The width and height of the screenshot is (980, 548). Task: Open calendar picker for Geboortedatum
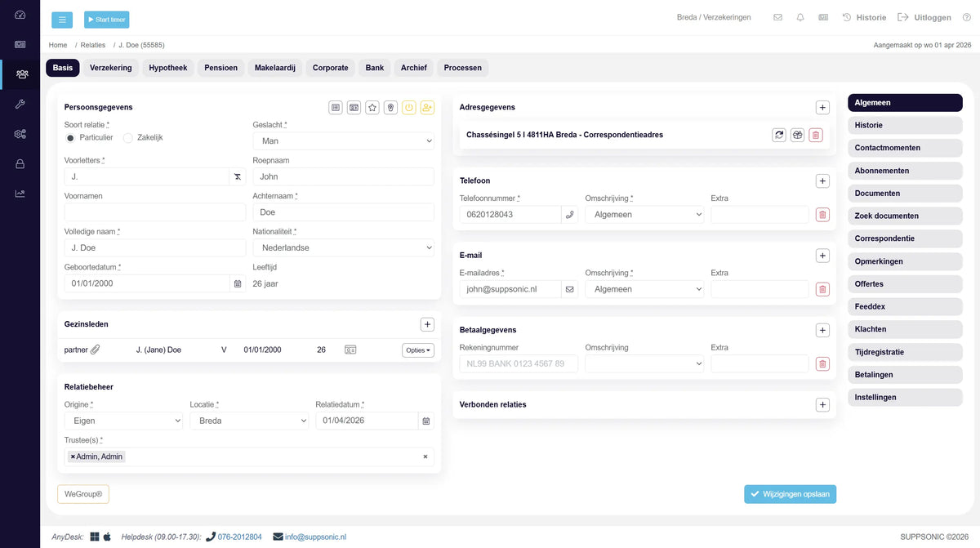[x=238, y=283]
